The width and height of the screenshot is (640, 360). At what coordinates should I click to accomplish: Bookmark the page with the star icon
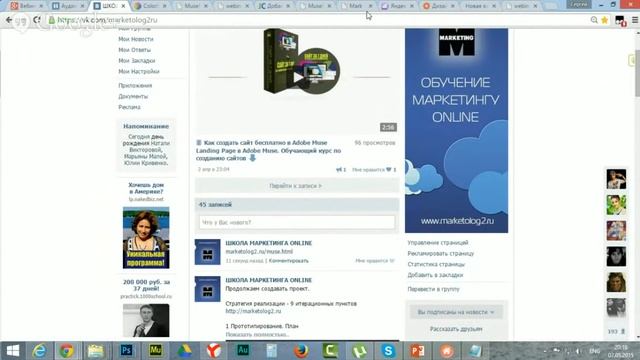604,20
